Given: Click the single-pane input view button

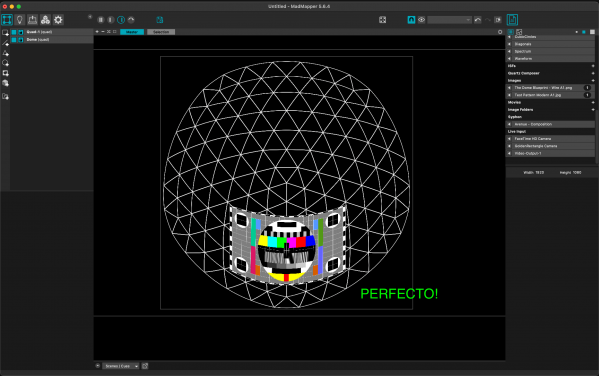Looking at the screenshot, I should (x=111, y=19).
